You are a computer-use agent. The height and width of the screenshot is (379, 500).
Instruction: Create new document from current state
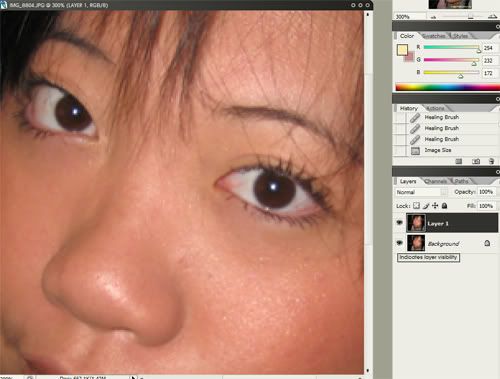pyautogui.click(x=459, y=161)
